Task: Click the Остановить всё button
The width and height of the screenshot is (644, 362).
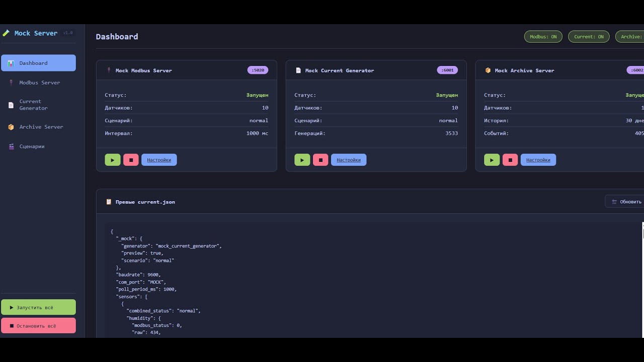Action: tap(38, 325)
